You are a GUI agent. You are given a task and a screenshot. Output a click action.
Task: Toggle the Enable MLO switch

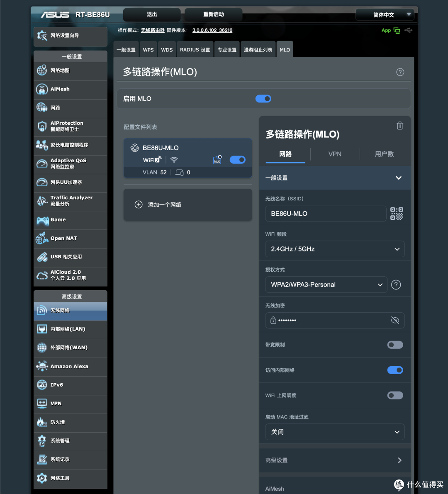pyautogui.click(x=263, y=99)
